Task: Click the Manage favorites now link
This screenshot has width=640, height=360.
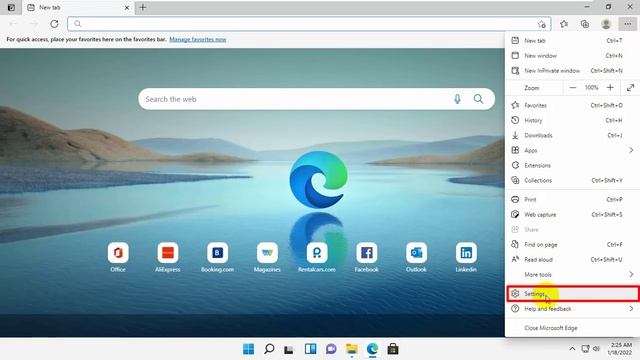Action: click(x=198, y=40)
